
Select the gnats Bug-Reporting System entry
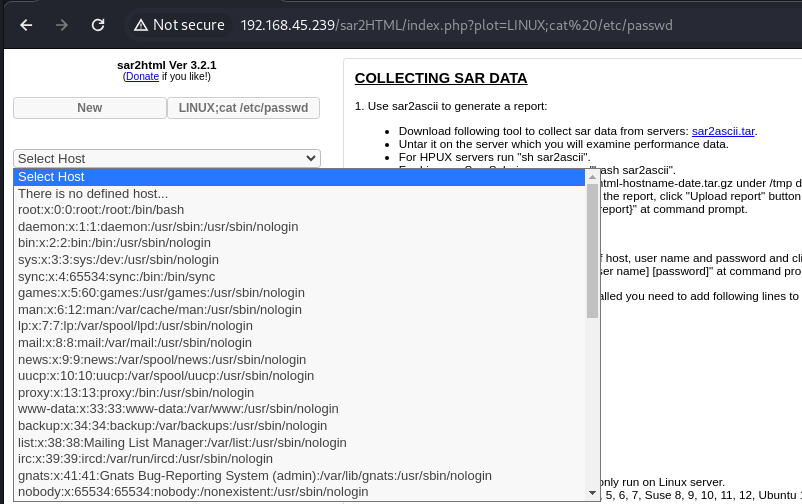click(300, 475)
